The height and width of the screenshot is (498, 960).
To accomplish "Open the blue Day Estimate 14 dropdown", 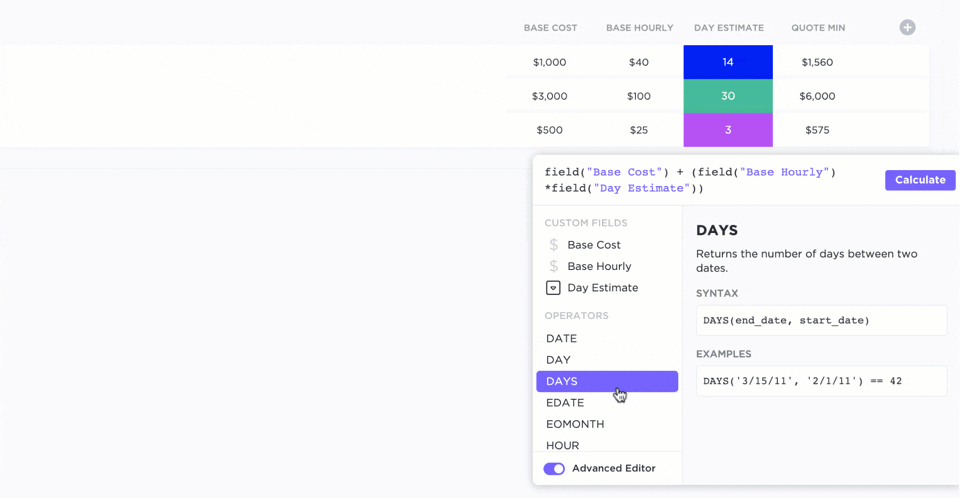I will (x=728, y=62).
